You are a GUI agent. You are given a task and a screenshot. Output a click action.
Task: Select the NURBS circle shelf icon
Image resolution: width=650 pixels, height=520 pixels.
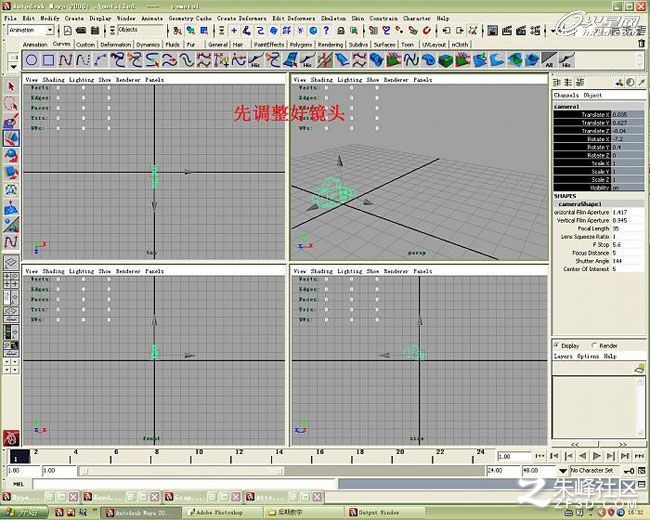point(32,61)
